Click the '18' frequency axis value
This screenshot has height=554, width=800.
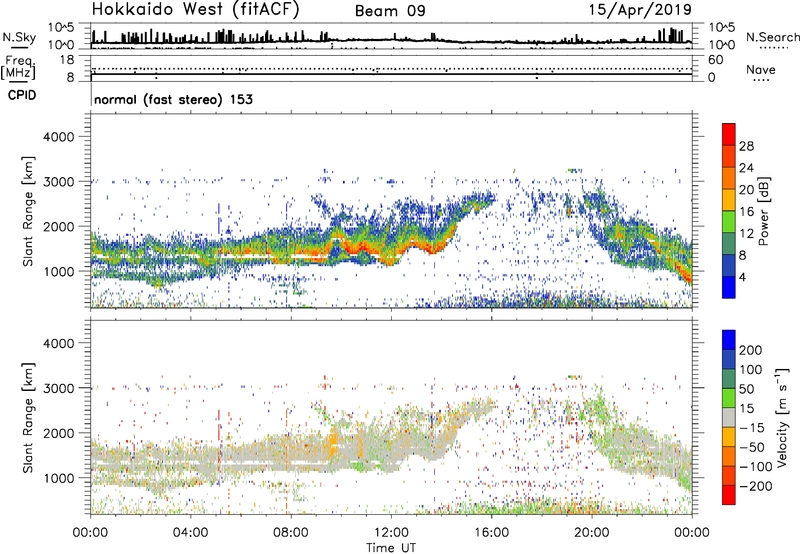coord(67,60)
